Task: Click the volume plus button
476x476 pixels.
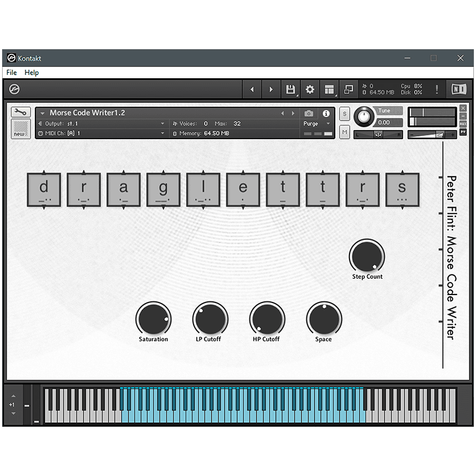Action: tap(452, 134)
